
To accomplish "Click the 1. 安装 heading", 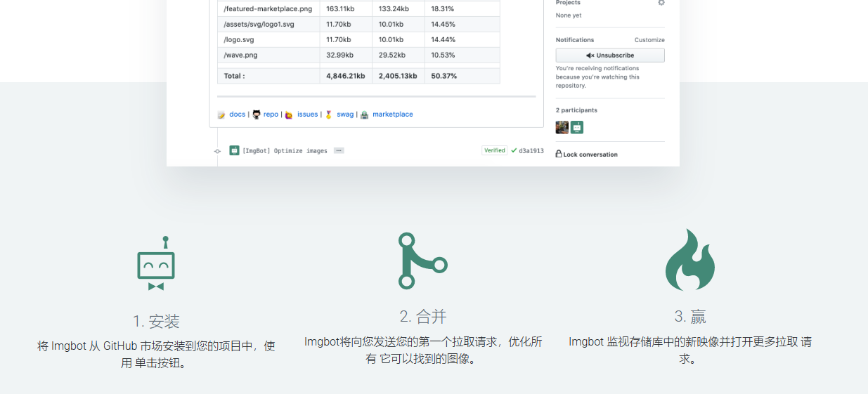I will click(156, 322).
